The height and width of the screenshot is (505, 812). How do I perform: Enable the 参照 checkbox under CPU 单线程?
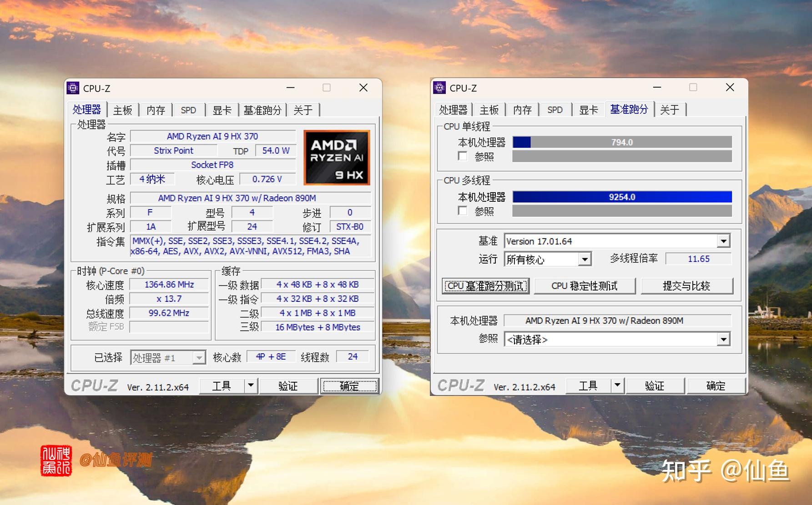point(462,156)
